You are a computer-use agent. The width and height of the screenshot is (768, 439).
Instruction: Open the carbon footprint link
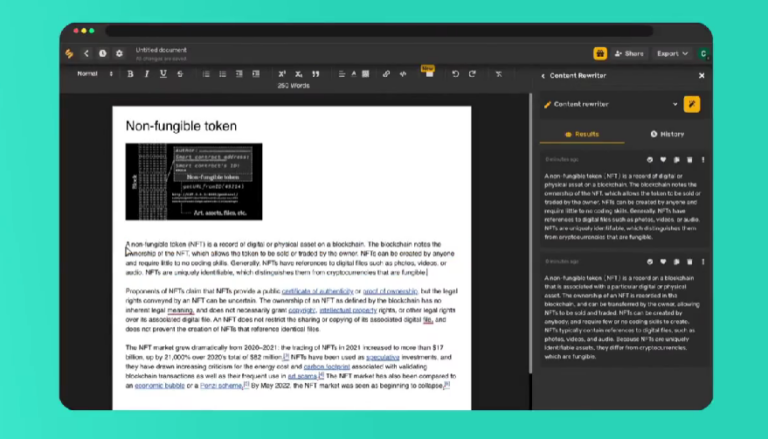tap(327, 366)
